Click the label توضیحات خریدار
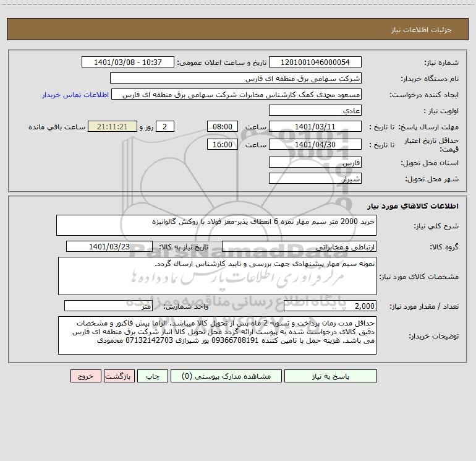Screen dimensions: 476x461 [434, 337]
